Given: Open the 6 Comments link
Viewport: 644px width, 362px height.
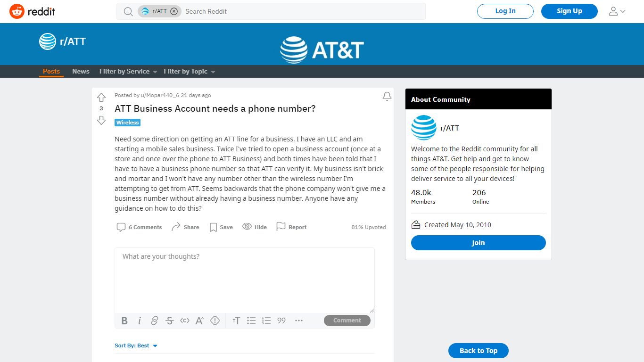Looking at the screenshot, I should 140,227.
